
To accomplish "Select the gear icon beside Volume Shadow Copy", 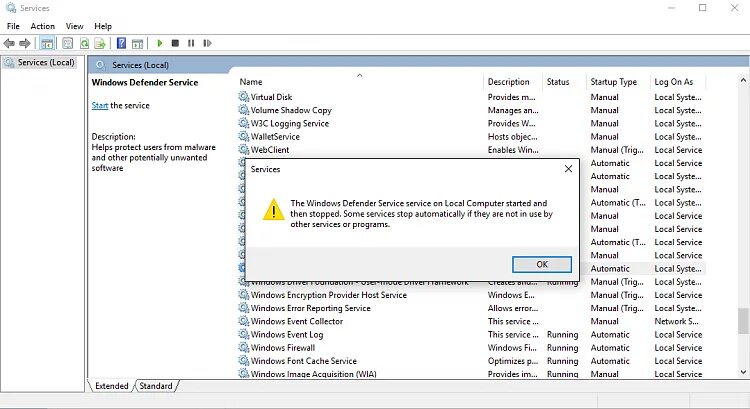I will pos(244,110).
